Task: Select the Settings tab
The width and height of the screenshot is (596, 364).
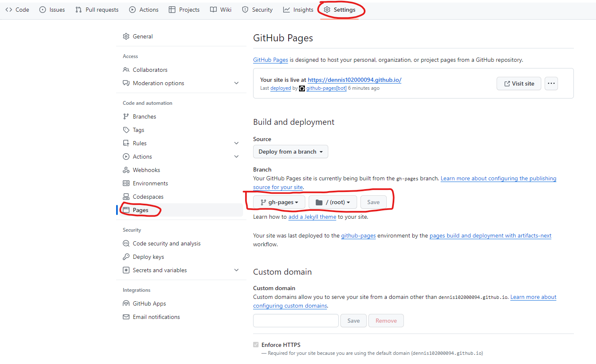Action: coord(340,10)
